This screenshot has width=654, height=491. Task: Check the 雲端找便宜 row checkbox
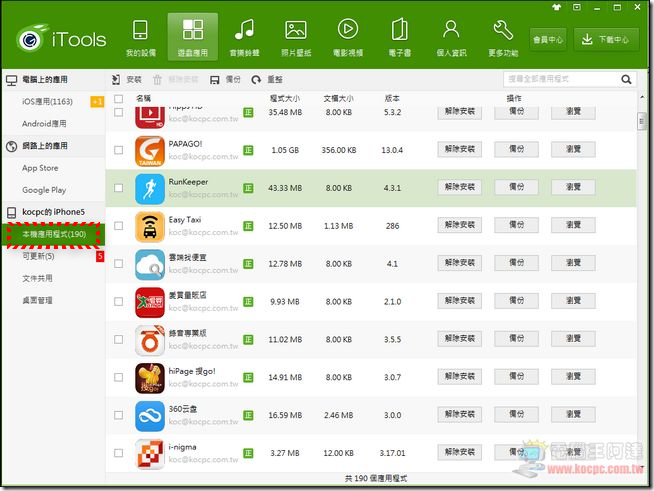pos(118,264)
